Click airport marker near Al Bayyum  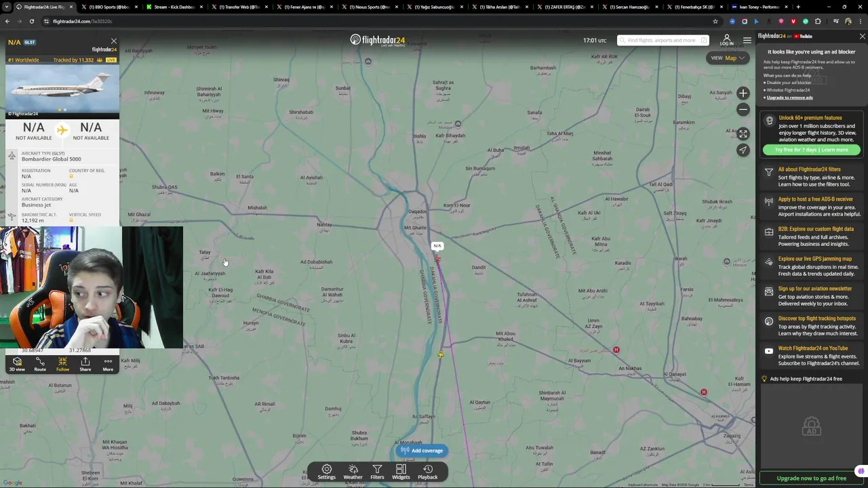pyautogui.click(x=616, y=350)
